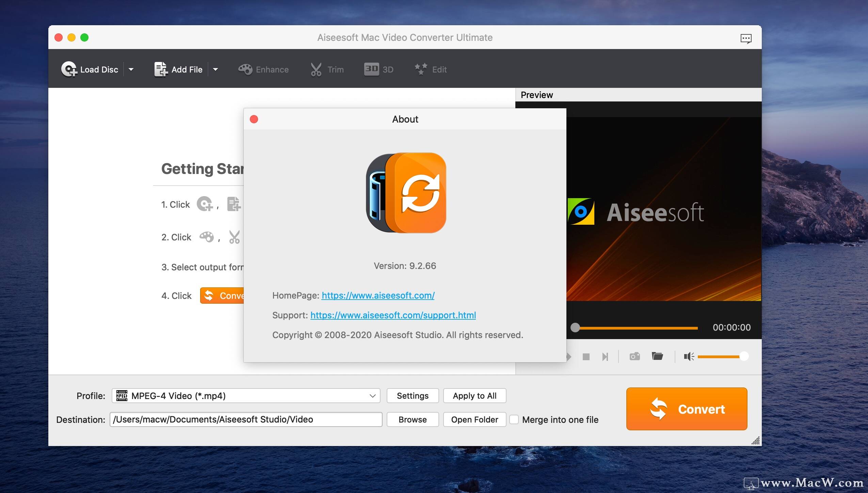Open snapshot folder icon in preview
Screen dimensions: 868x493
pos(657,356)
